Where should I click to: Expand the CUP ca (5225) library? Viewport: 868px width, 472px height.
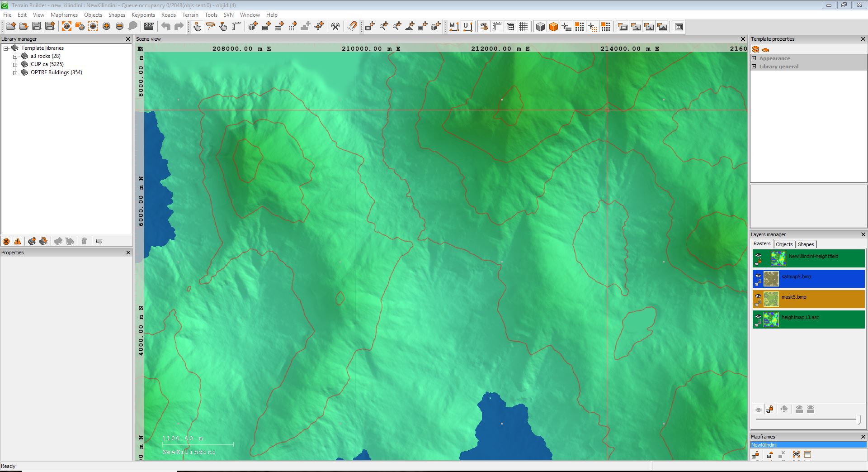(x=15, y=64)
